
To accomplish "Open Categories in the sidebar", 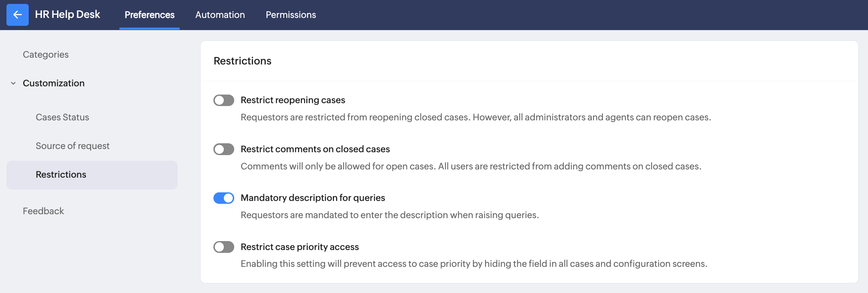I will click(46, 54).
